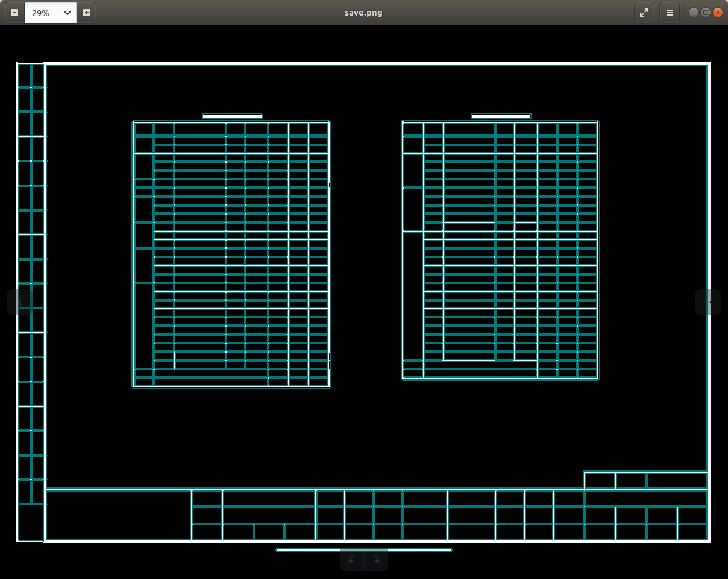This screenshot has height=579, width=728.
Task: Close the save.png window
Action: point(717,13)
